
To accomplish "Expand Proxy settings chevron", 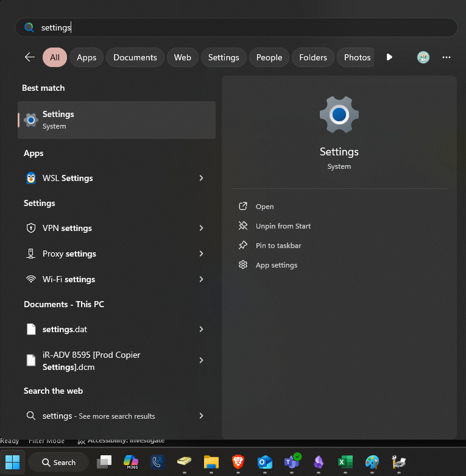I will 201,254.
